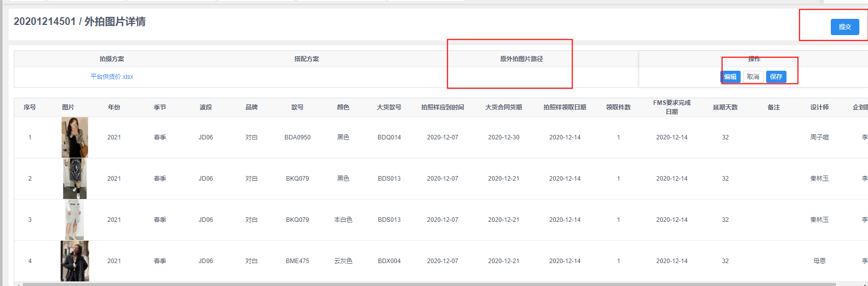This screenshot has width=868, height=286.
Task: Select the 款号 column header
Action: (297, 107)
